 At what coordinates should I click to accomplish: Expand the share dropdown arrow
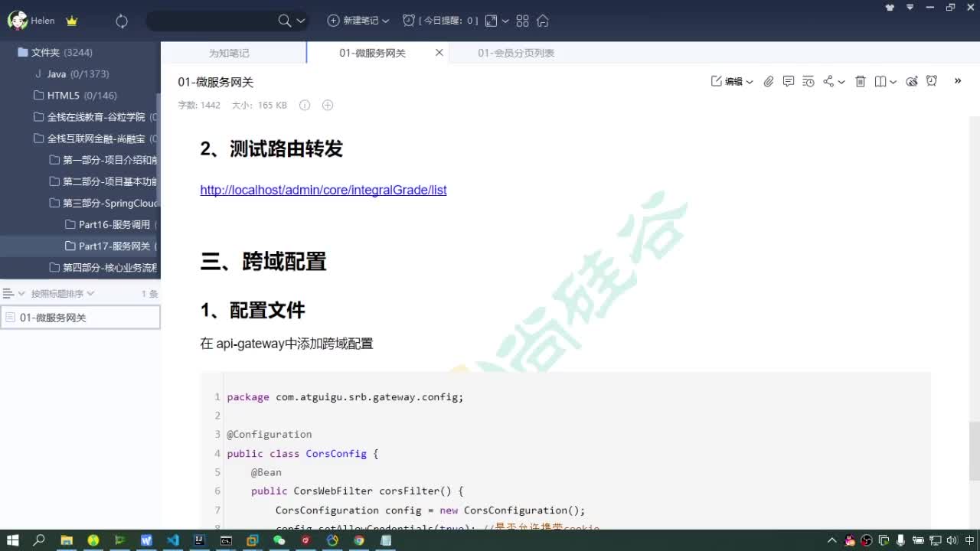pyautogui.click(x=841, y=82)
